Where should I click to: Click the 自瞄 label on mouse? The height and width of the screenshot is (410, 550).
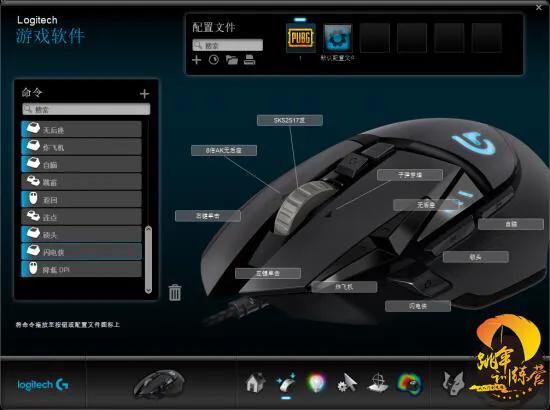click(x=511, y=224)
